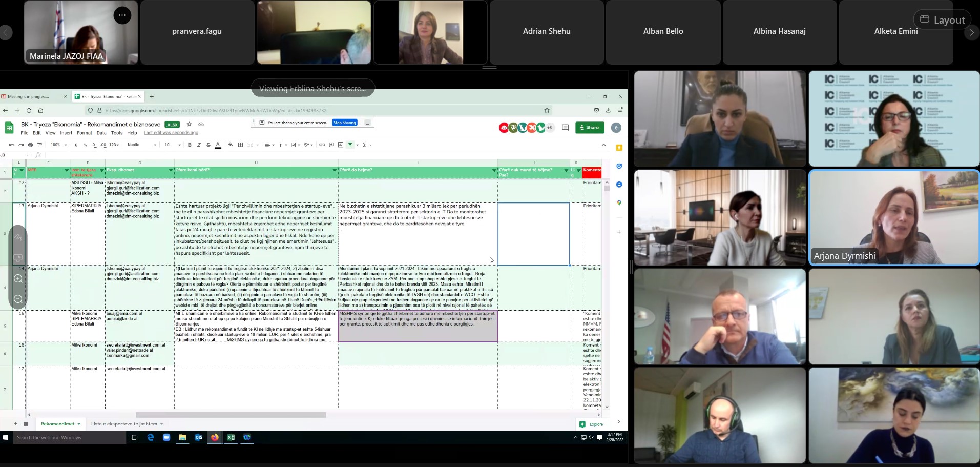
Task: Click the insert link icon
Action: point(322,145)
